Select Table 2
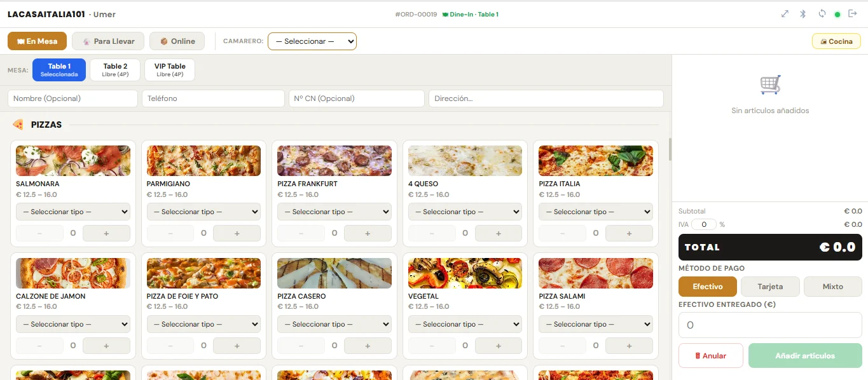The image size is (868, 380). (115, 70)
